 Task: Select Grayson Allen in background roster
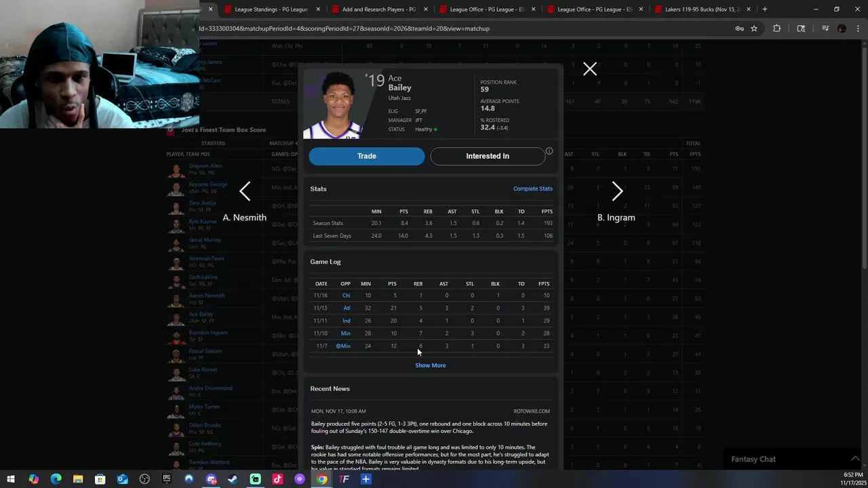(205, 166)
